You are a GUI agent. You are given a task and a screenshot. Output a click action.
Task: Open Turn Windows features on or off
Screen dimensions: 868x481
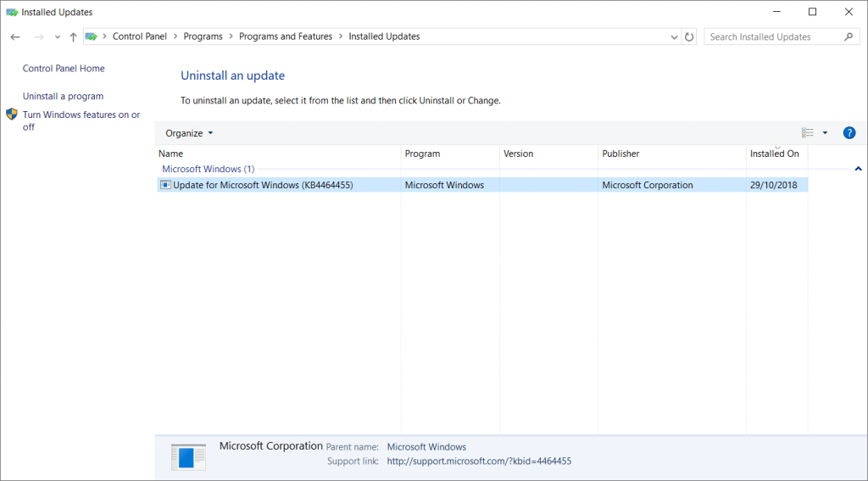[x=81, y=120]
